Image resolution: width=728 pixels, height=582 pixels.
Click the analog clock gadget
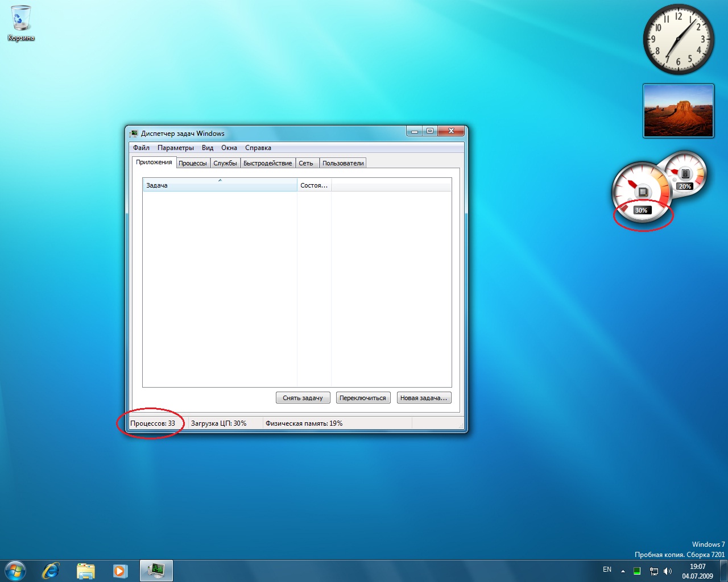coord(679,39)
